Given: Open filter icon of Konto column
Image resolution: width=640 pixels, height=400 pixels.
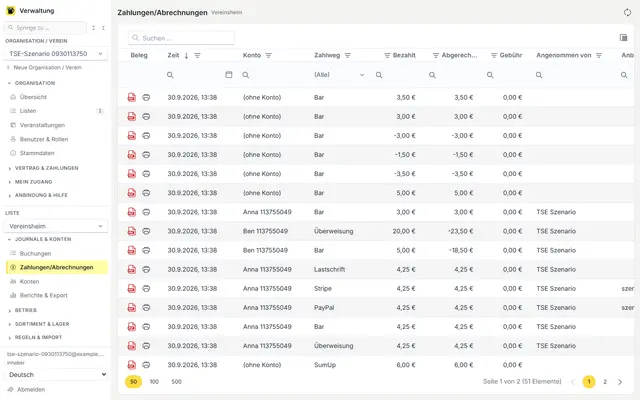Looking at the screenshot, I should (x=268, y=56).
